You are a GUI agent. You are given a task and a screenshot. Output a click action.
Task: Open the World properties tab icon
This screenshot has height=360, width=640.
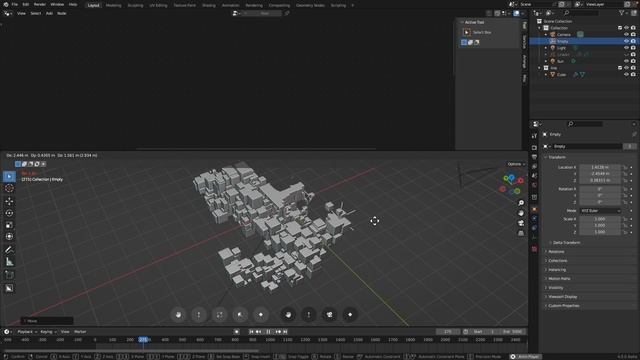[534, 186]
